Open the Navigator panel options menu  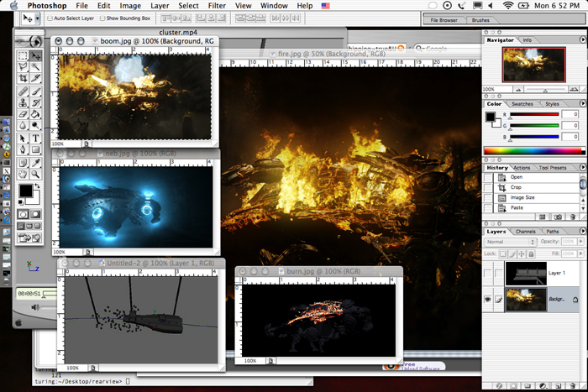583,39
